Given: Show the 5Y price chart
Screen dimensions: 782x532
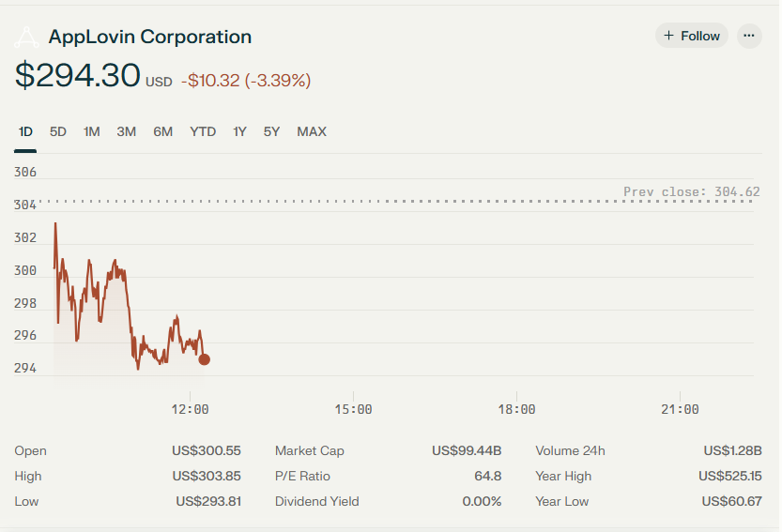Looking at the screenshot, I should [x=272, y=131].
